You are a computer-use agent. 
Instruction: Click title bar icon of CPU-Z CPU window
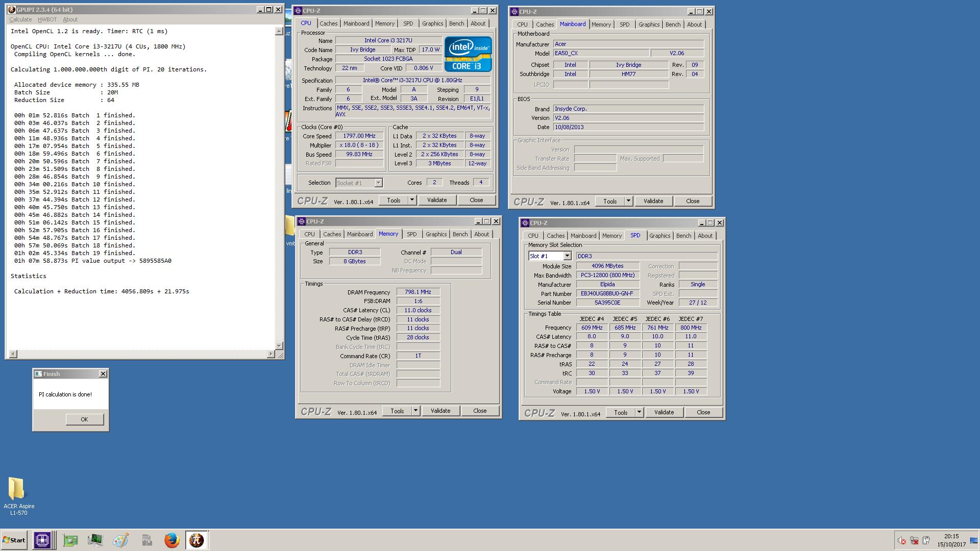click(298, 11)
